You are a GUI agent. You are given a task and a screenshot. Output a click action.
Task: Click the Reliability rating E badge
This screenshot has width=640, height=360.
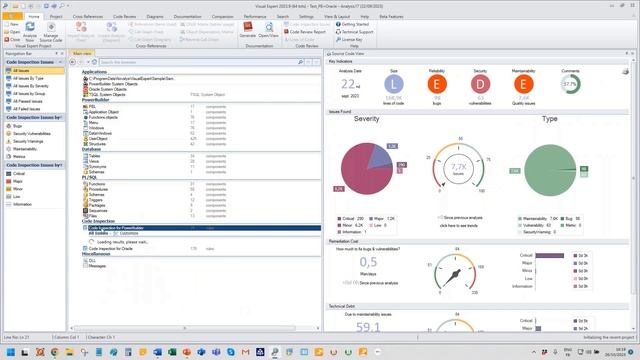tap(437, 84)
